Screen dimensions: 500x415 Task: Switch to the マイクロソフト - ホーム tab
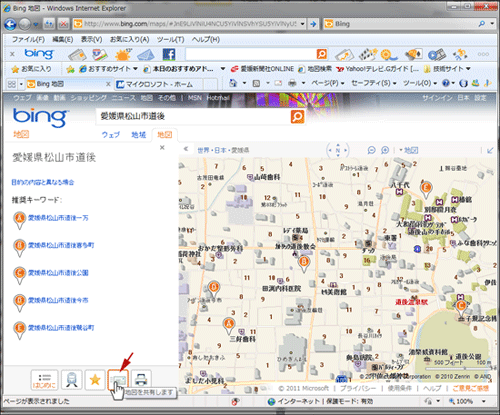tap(160, 84)
